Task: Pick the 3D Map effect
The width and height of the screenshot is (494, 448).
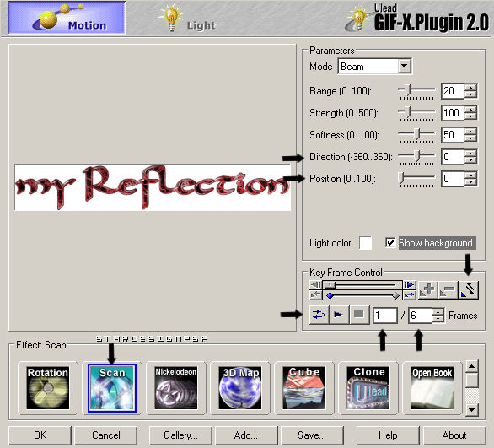Action: (240, 388)
